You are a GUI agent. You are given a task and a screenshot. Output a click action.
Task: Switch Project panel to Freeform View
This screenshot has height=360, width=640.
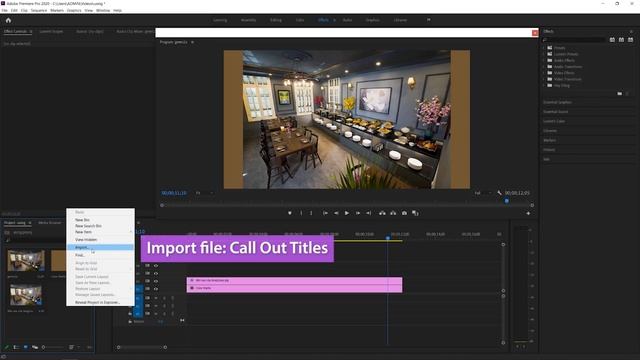coord(35,347)
